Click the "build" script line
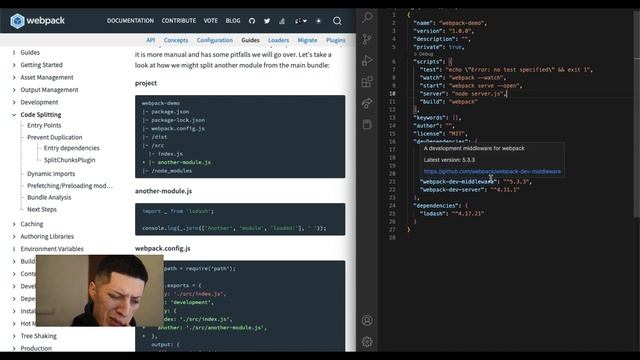Screen dimensions: 640x360 [x=449, y=102]
